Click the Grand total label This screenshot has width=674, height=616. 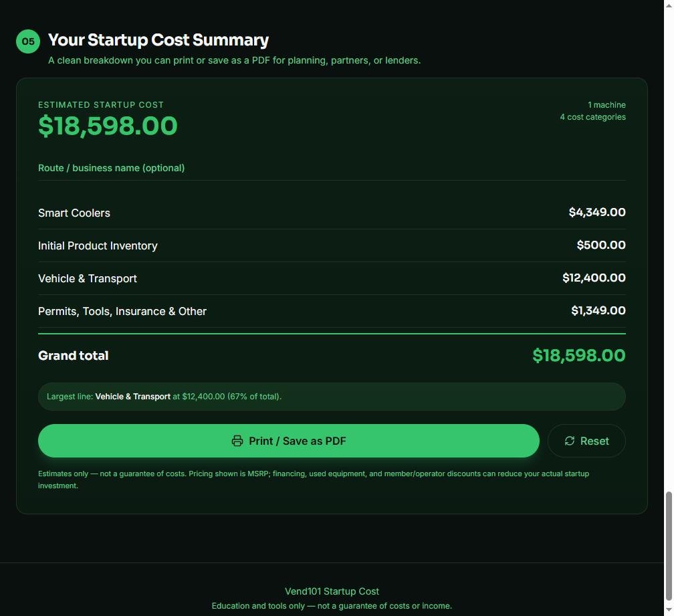point(73,356)
